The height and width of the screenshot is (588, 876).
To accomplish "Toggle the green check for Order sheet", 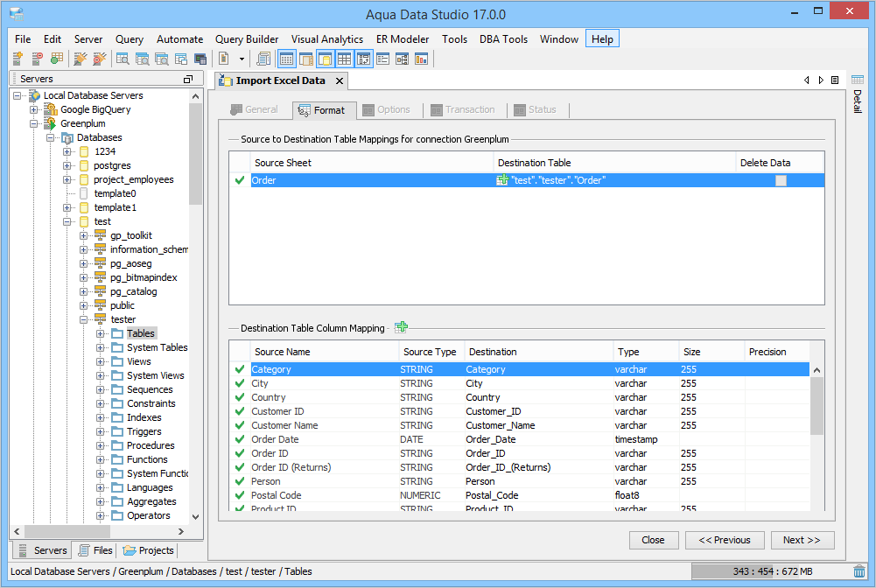I will click(240, 180).
